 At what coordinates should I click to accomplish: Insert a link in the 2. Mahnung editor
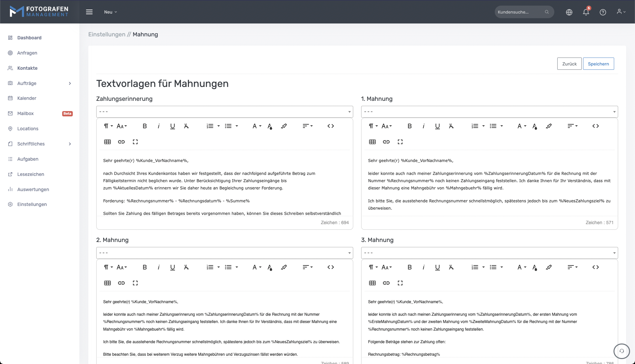pos(121,283)
